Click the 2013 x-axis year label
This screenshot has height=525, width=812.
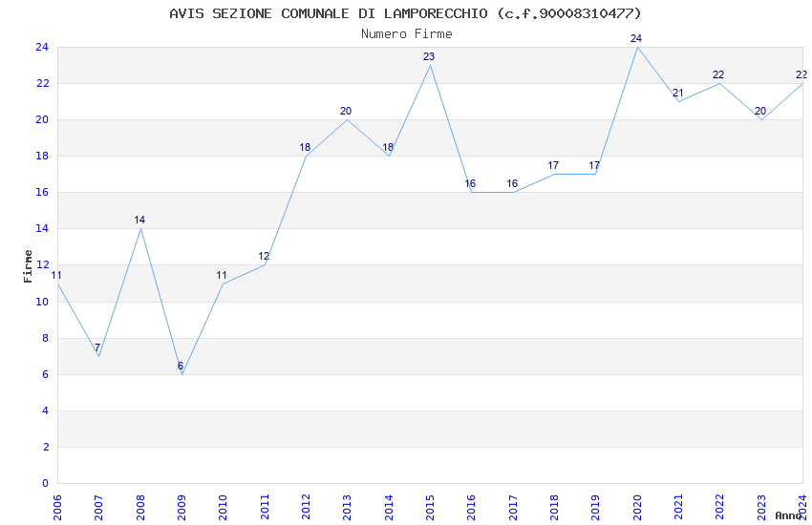tap(348, 508)
